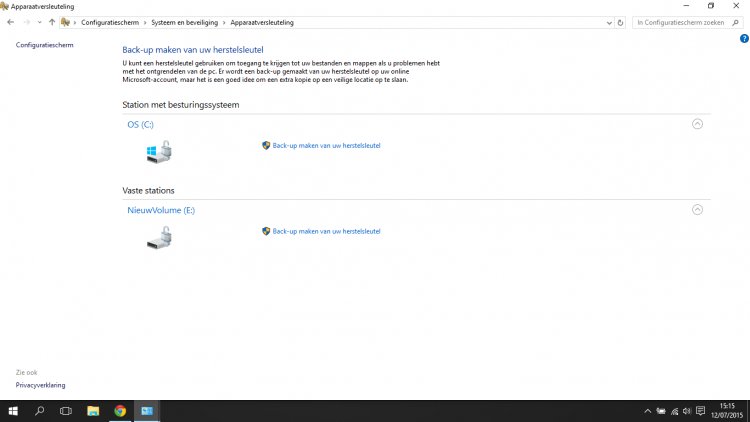Click 'Back-up maken van uw herstelsleutel' page title

(x=193, y=50)
